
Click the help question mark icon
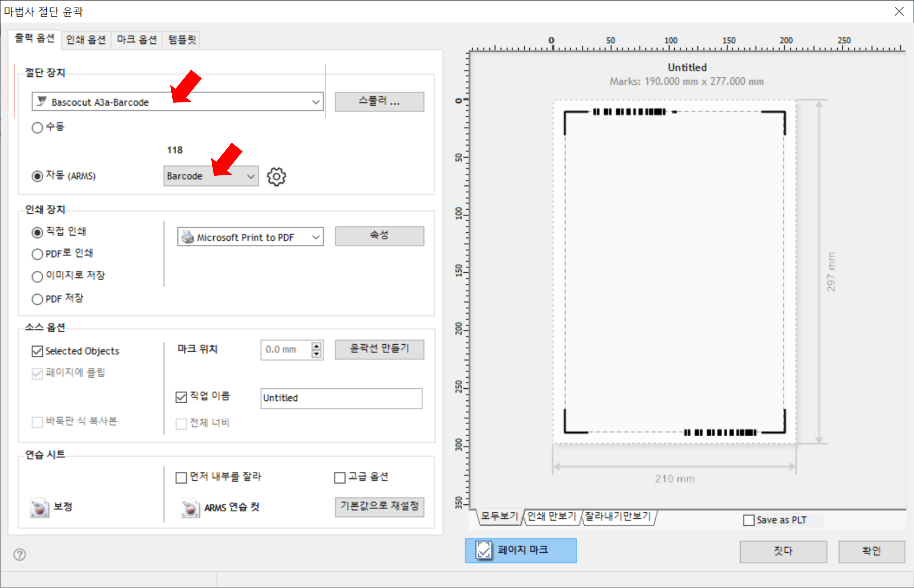pos(19,554)
